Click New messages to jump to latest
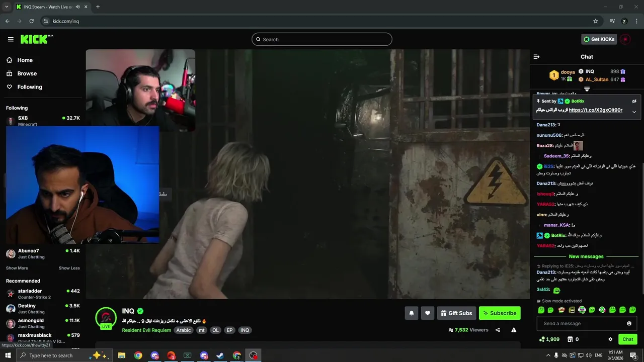Image resolution: width=644 pixels, height=362 pixels. (x=586, y=256)
